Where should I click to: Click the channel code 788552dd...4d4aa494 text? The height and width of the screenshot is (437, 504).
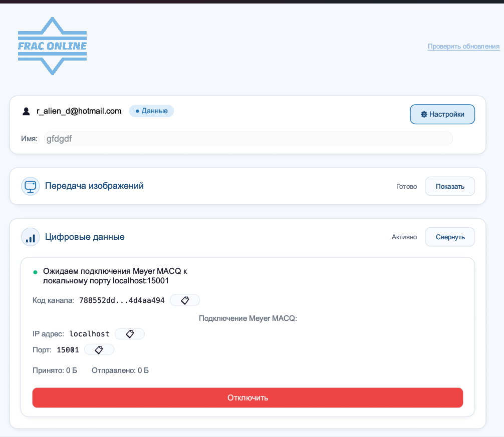[x=122, y=300]
